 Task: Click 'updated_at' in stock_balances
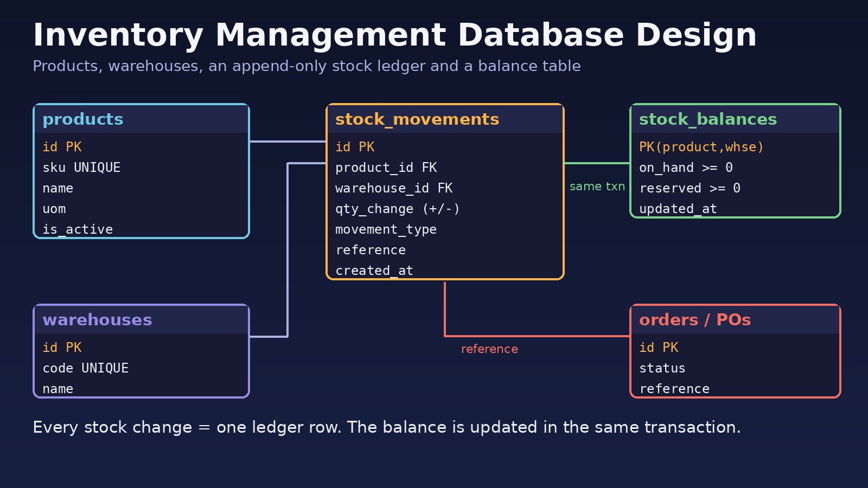(678, 209)
